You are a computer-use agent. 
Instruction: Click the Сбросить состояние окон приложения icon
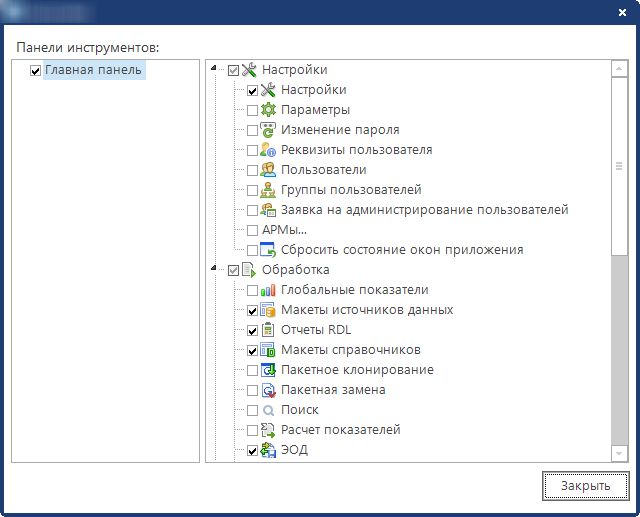coord(268,250)
